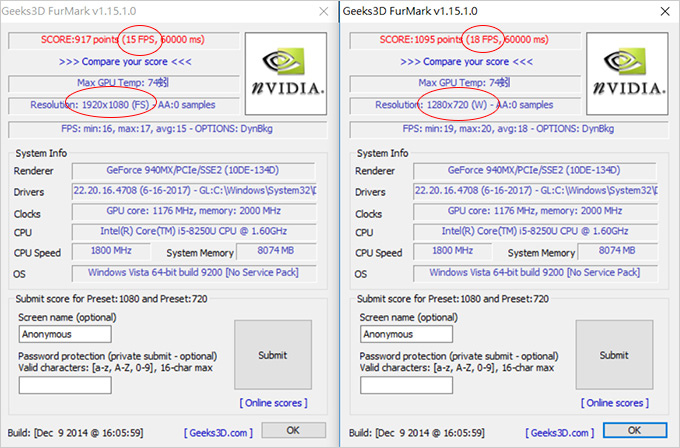Open Online scores link in right window
680x448 pixels.
click(615, 403)
